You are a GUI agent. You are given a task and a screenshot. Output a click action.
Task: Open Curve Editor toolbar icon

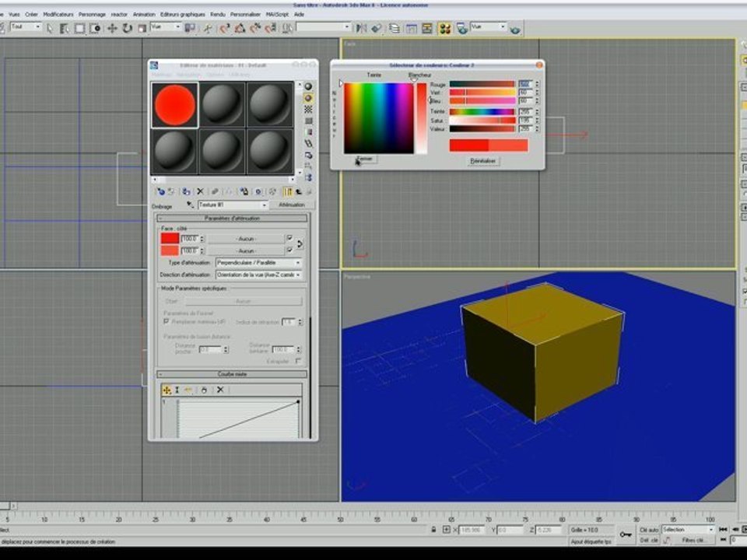pos(411,28)
